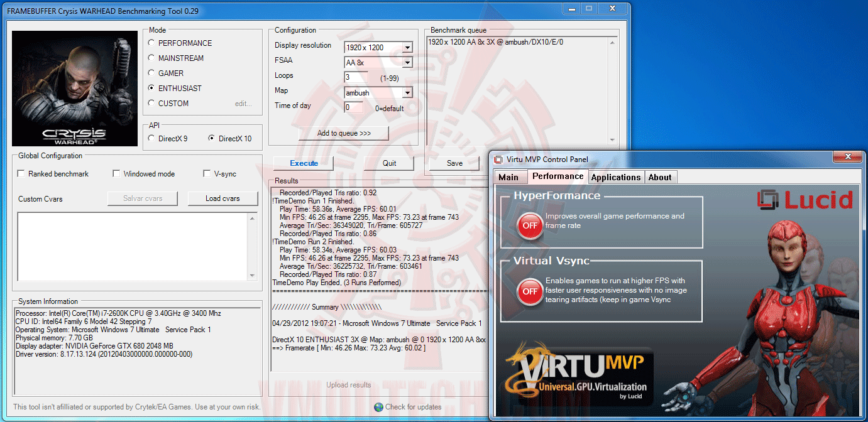Open the Performance tab in Virtu MVP
The height and width of the screenshot is (422, 868).
558,176
